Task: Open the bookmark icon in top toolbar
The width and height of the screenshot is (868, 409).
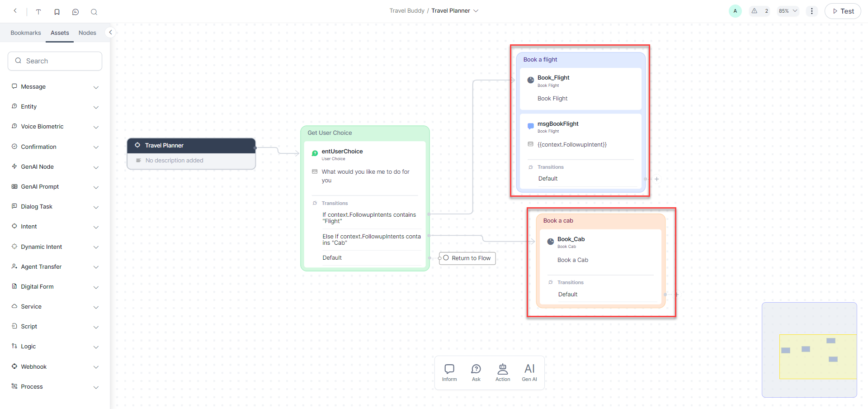Action: [57, 12]
